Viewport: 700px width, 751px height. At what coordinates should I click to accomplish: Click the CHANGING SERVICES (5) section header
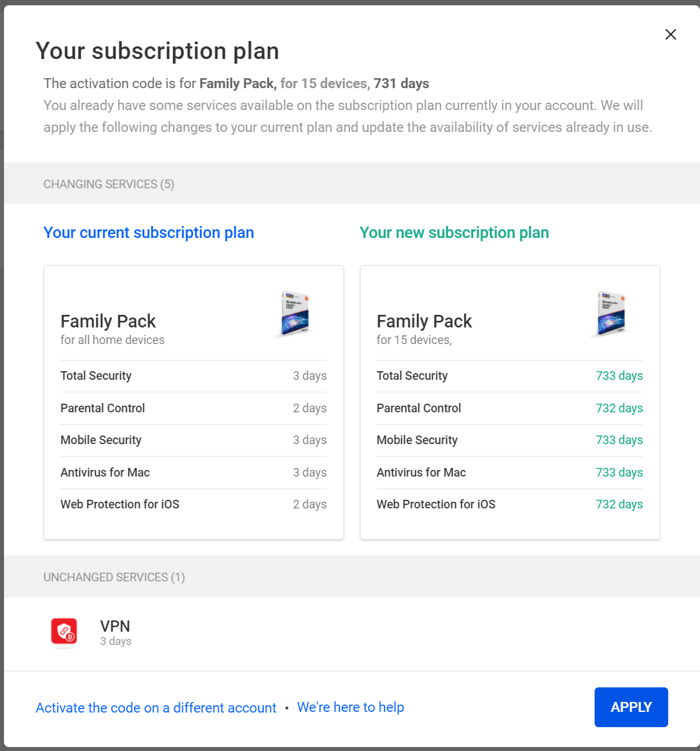[109, 184]
